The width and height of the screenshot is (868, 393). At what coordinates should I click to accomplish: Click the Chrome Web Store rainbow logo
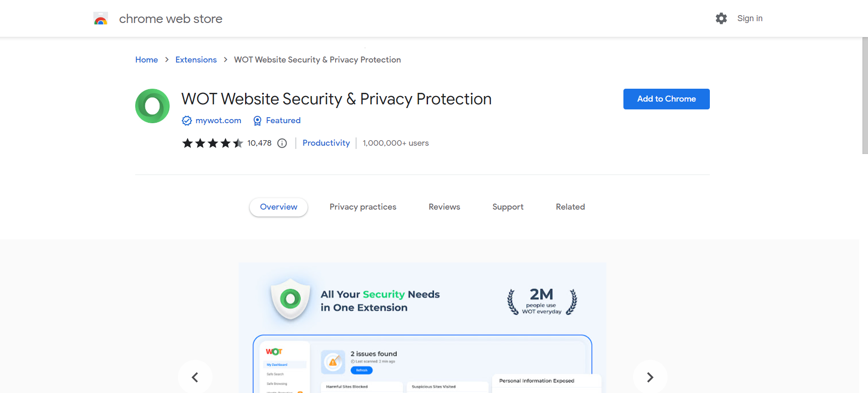tap(101, 19)
